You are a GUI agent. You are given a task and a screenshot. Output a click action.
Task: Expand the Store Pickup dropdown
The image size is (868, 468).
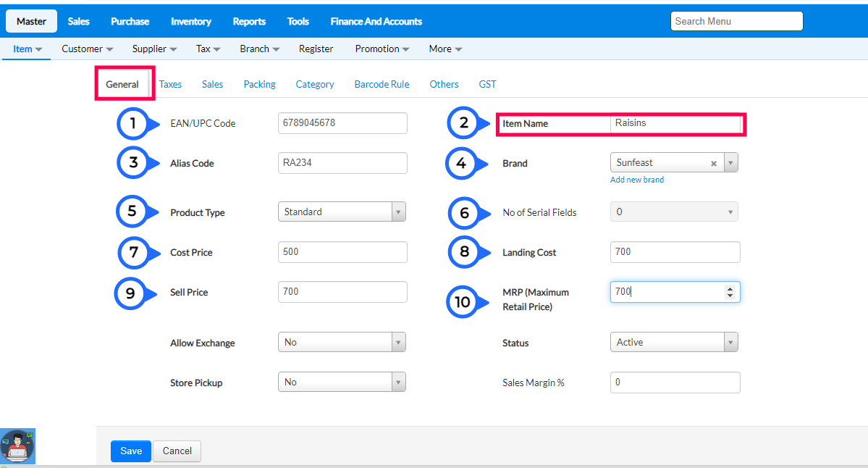click(342, 382)
